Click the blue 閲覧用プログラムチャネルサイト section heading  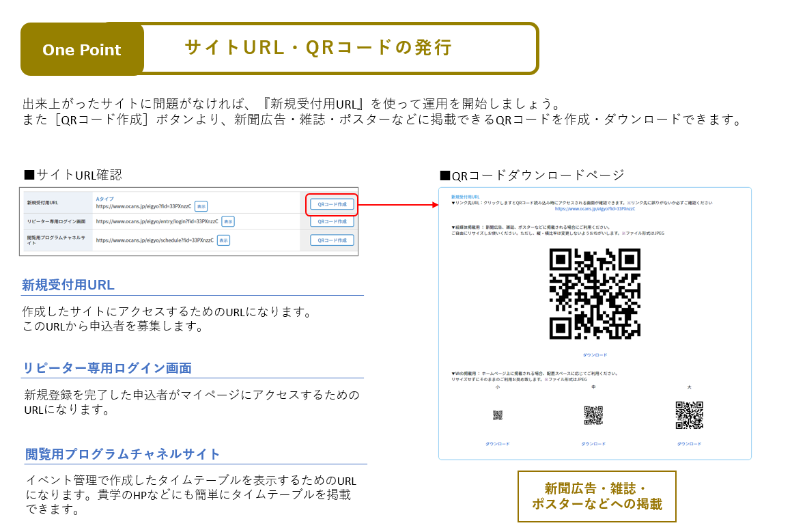(x=122, y=453)
